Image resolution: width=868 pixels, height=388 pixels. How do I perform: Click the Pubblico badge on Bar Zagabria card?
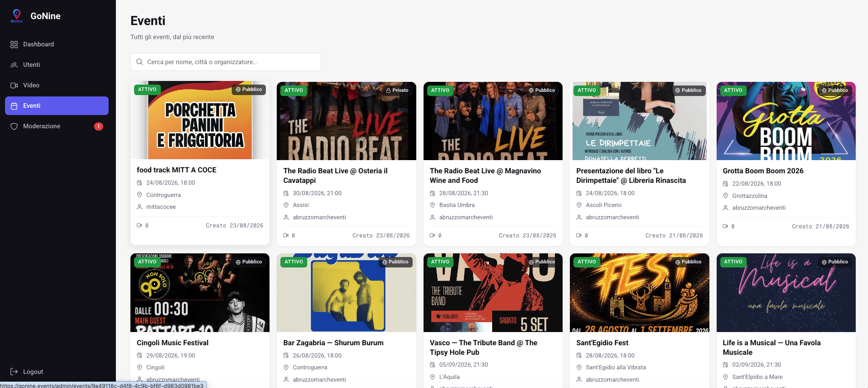pyautogui.click(x=395, y=262)
